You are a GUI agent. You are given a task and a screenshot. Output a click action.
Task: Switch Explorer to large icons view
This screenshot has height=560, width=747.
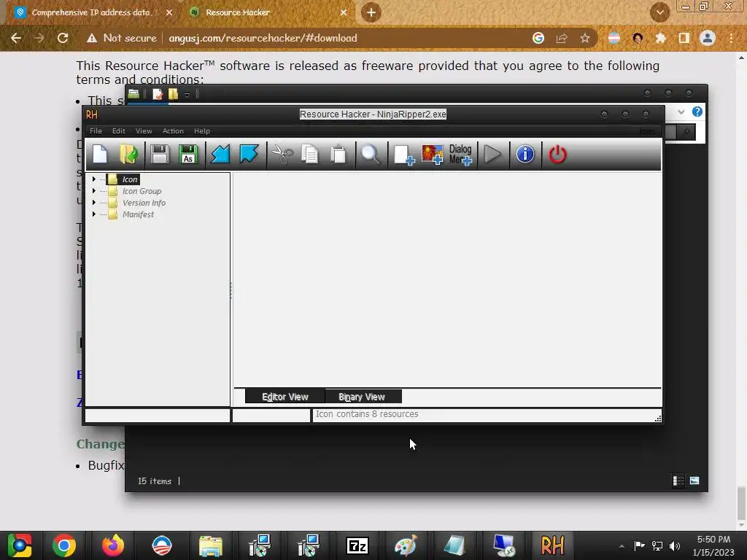point(694,481)
